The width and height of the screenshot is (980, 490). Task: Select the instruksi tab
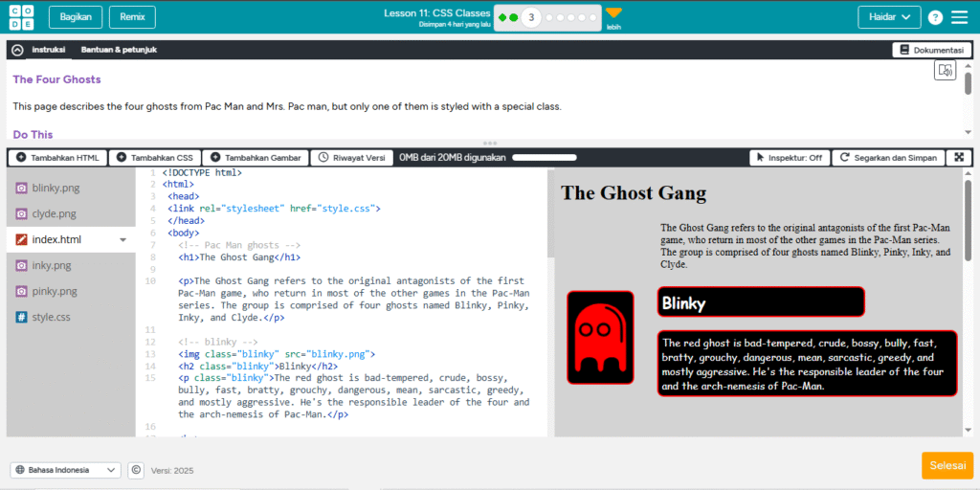(49, 50)
